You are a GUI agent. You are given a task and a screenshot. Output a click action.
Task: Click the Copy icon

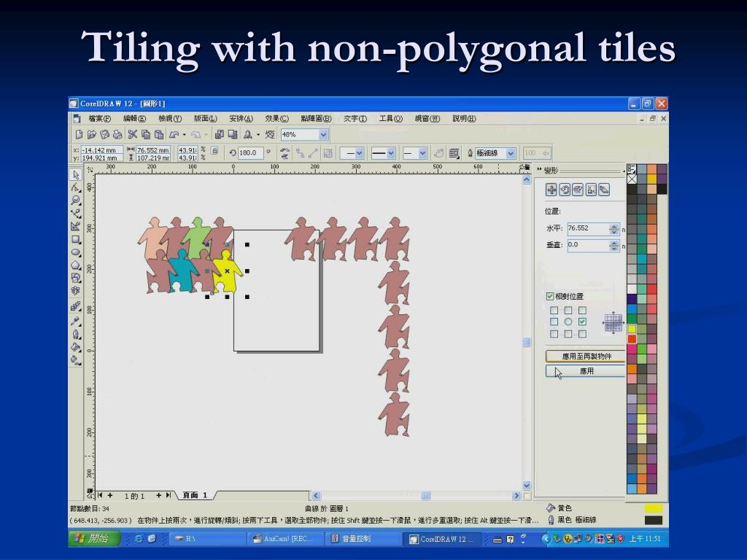tap(146, 135)
